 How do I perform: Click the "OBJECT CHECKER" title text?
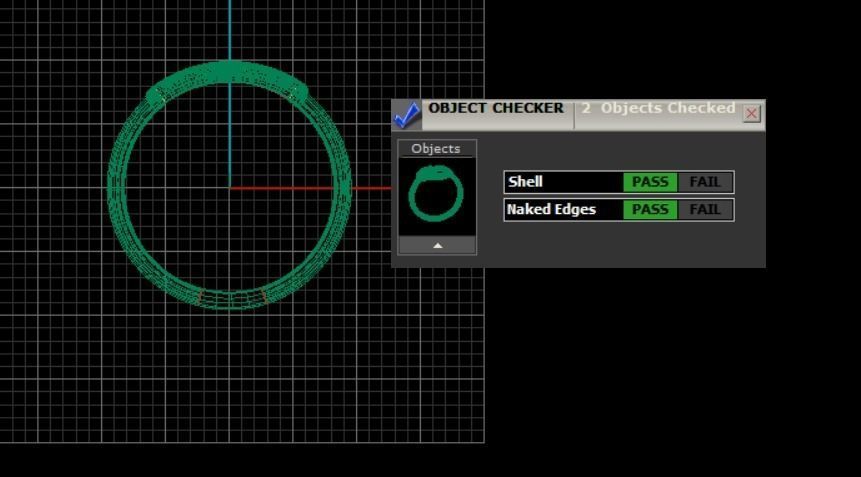(496, 108)
